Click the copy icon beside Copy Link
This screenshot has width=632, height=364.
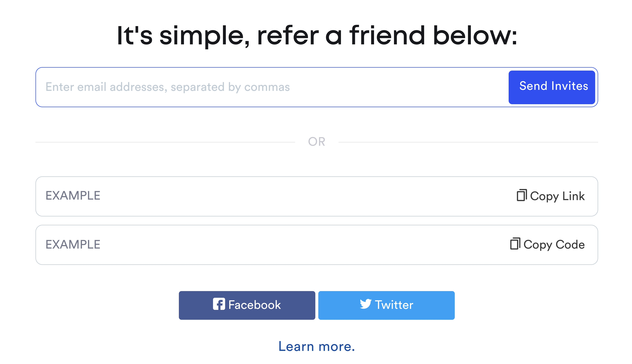(x=521, y=195)
